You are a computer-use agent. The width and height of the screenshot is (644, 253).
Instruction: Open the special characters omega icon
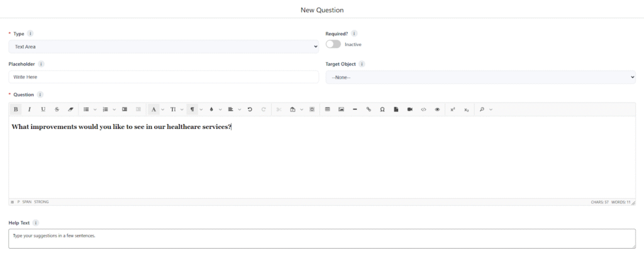tap(382, 110)
